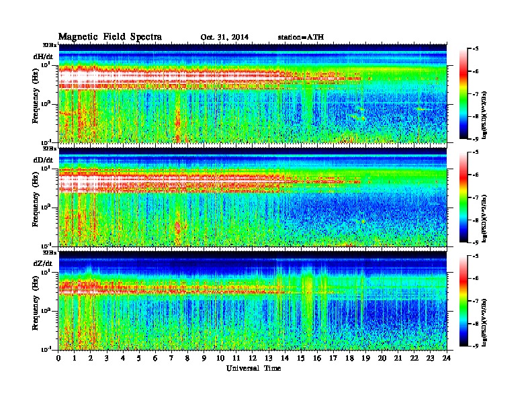This screenshot has width=532, height=411.
Task: Click the "6" hour tick label
Action: (155, 358)
